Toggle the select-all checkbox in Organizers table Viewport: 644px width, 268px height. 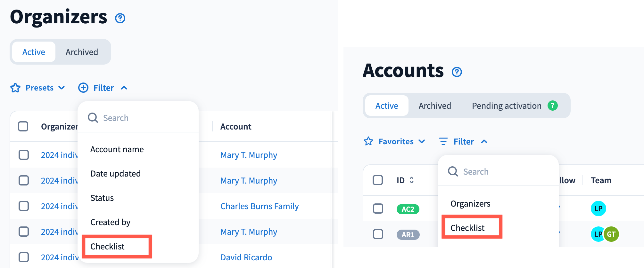pos(23,126)
